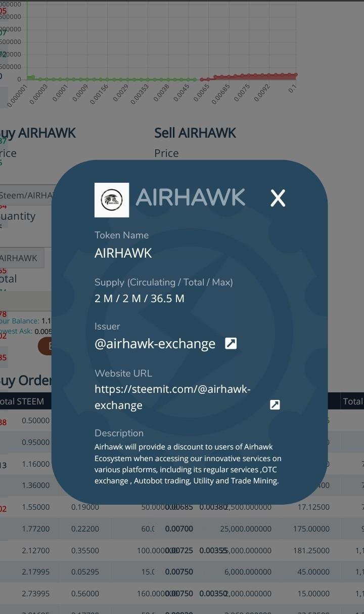
Task: Click the 0.00685 price order row
Action: click(182, 507)
